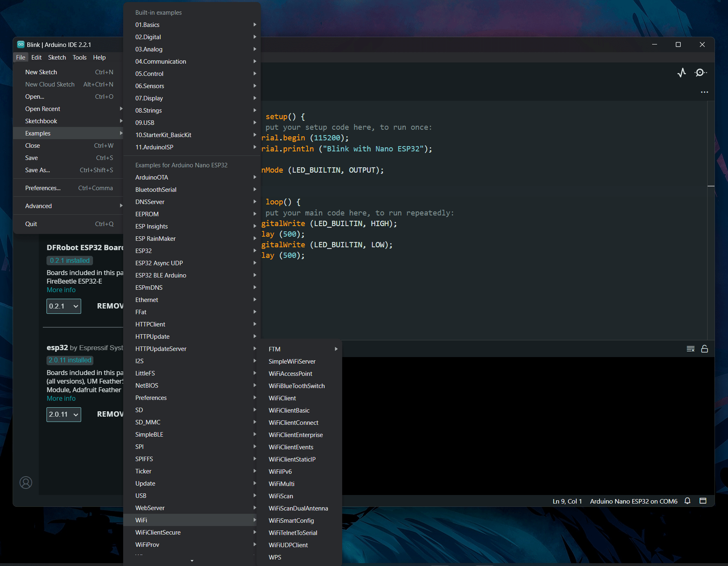Click the Ln 9, Col 1 cursor position
Screen dimensions: 728x566
coord(567,501)
